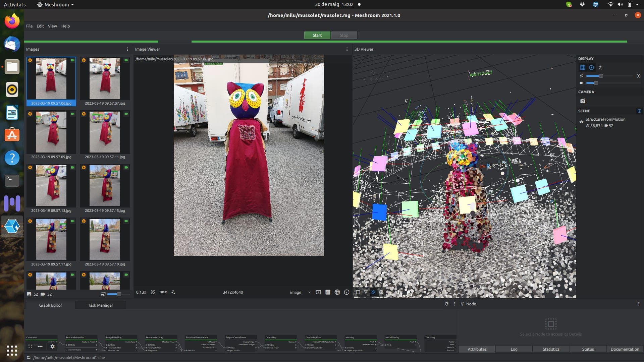Open 3D Viewer settings gear icon
The width and height of the screenshot is (644, 362).
coord(381,292)
